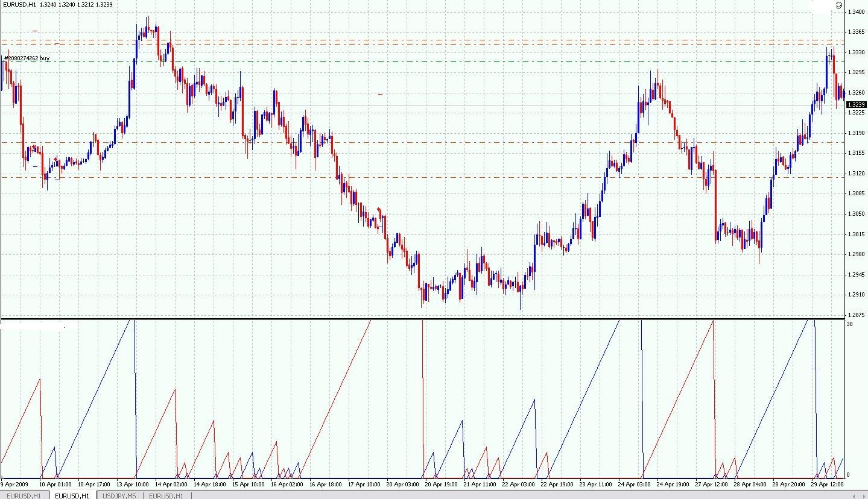The height and width of the screenshot is (499, 868).
Task: Click the "17 Apr 10:00" time label
Action: tap(364, 484)
